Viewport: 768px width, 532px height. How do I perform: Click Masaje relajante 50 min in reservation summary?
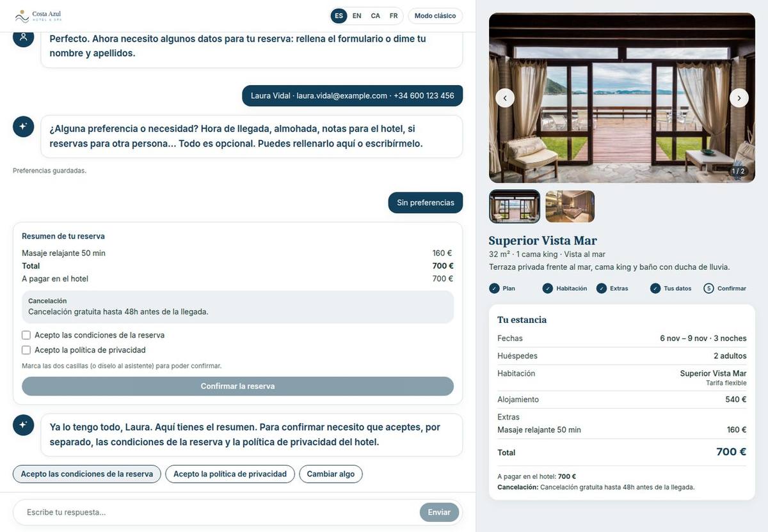tap(63, 253)
